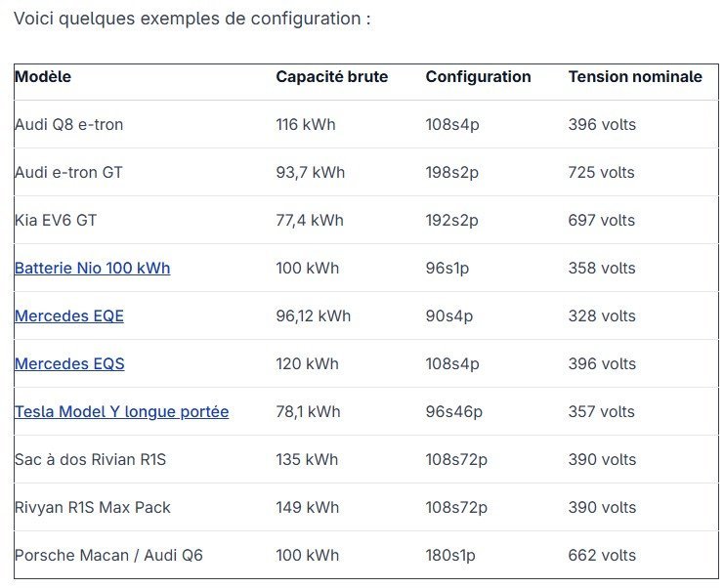Click the 149 kWh capacity cell
724x588 pixels.
pos(307,507)
